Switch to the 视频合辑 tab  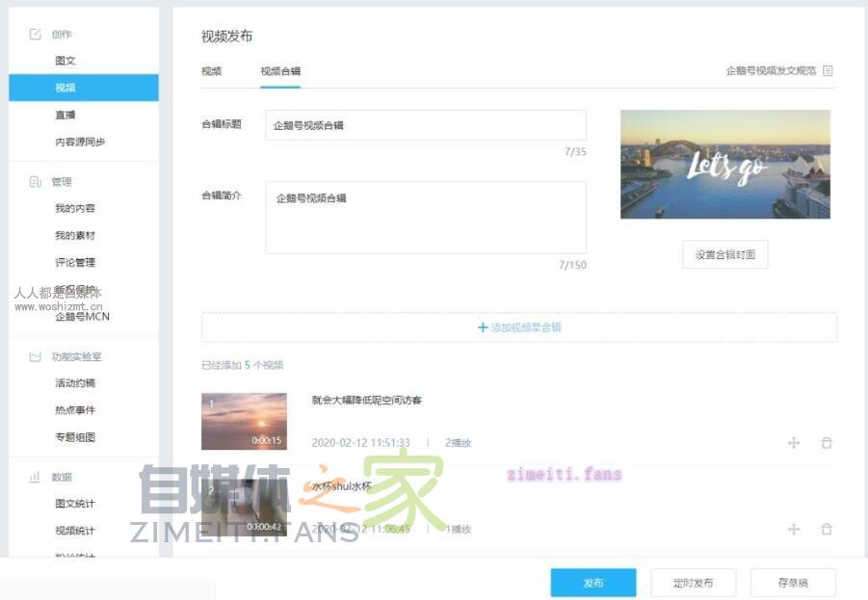pyautogui.click(x=279, y=70)
